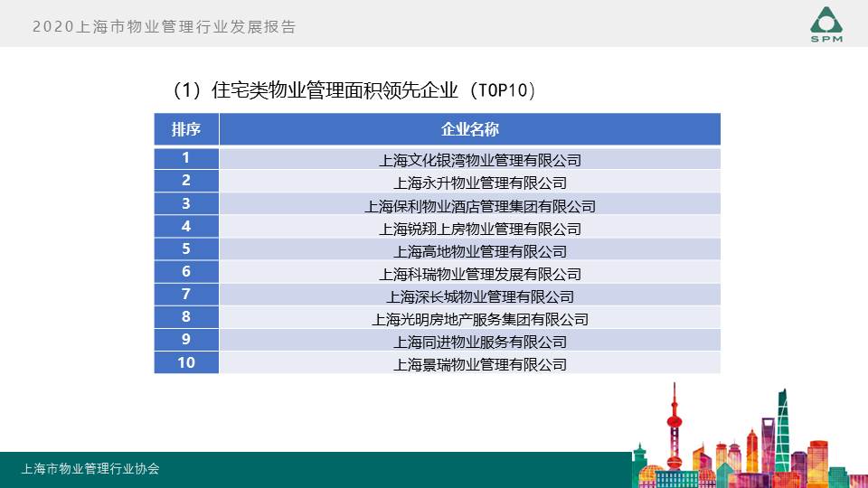Select 上海光明房地产服务集团有限公司 row
The width and height of the screenshot is (868, 488).
479,319
